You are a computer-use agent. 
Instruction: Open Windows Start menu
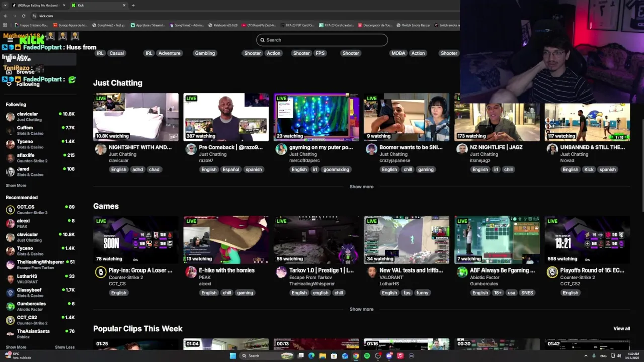coord(233,356)
